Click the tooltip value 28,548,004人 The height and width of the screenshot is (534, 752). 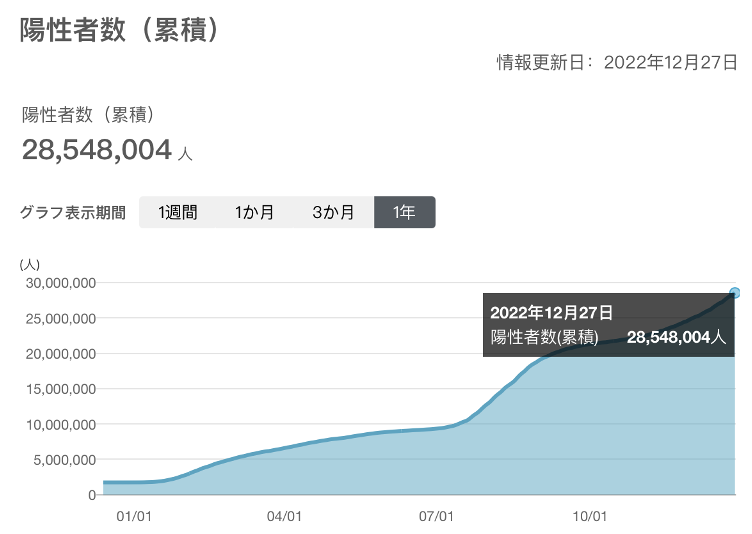coord(676,337)
